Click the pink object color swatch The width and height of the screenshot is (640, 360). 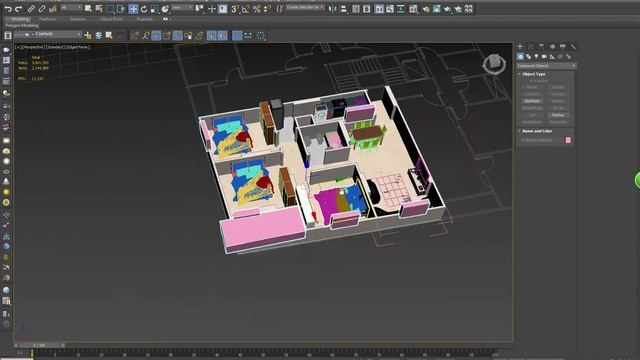click(568, 140)
